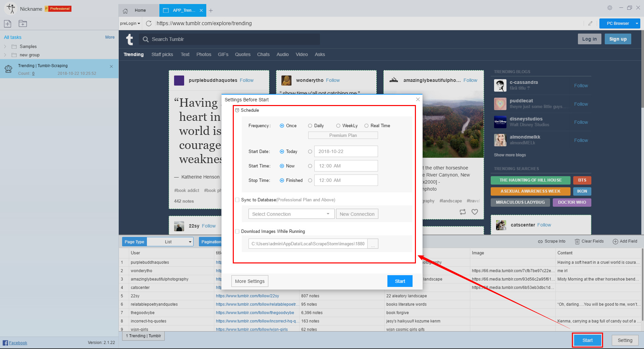Switch to GIFs tab

[223, 54]
